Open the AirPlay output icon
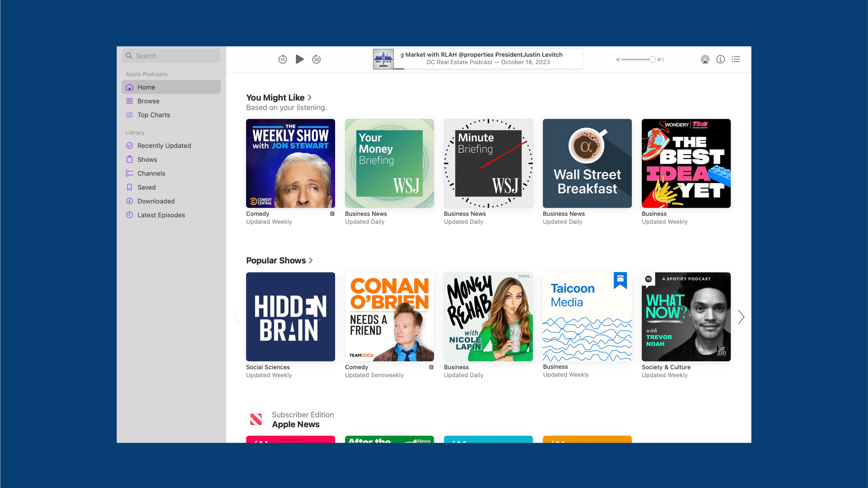Image resolution: width=868 pixels, height=488 pixels. (705, 59)
